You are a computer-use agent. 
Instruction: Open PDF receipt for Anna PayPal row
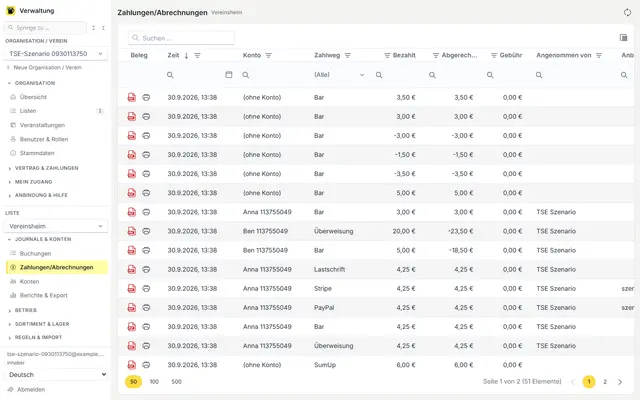131,307
